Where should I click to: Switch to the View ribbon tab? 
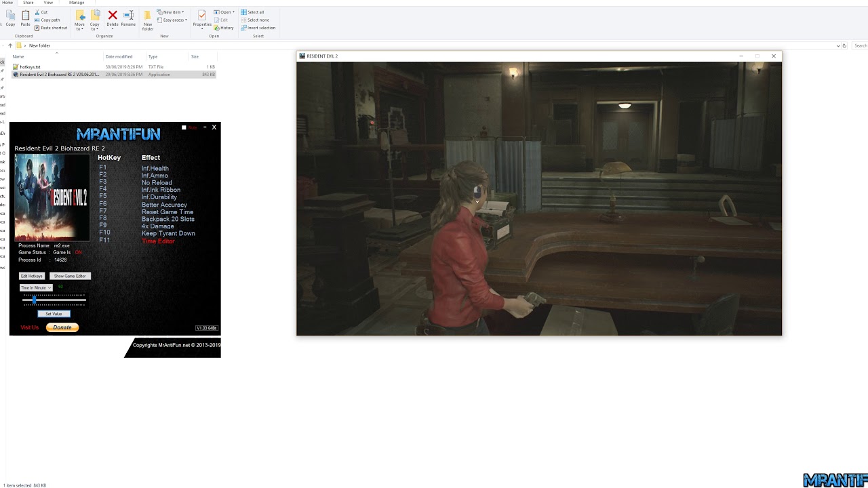point(49,3)
